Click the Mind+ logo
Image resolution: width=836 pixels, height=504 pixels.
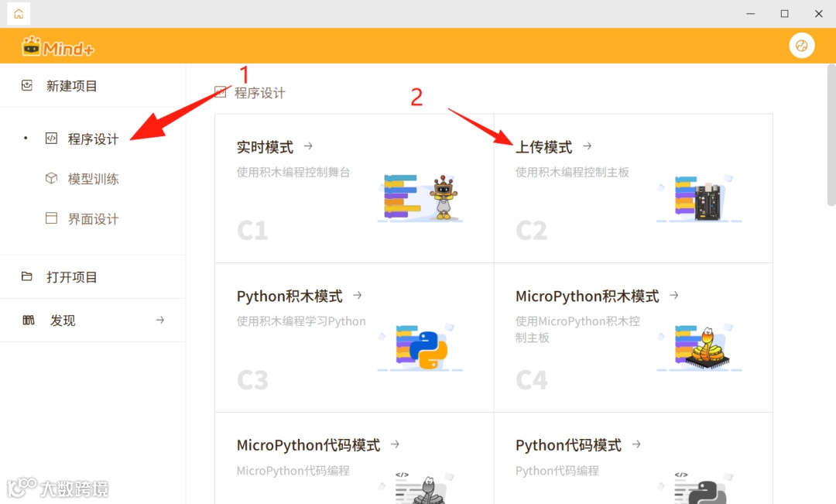click(x=57, y=47)
